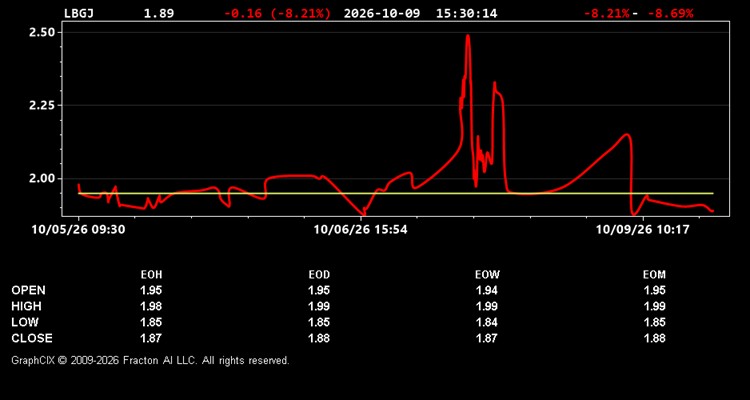This screenshot has height=400, width=750.
Task: Click the change value -0.16 (-8.21%)
Action: (x=277, y=13)
